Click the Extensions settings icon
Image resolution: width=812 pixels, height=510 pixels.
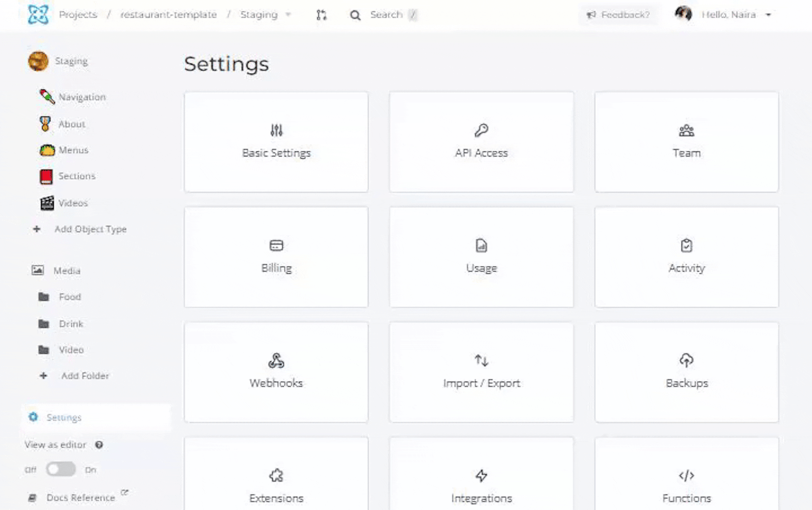tap(276, 476)
